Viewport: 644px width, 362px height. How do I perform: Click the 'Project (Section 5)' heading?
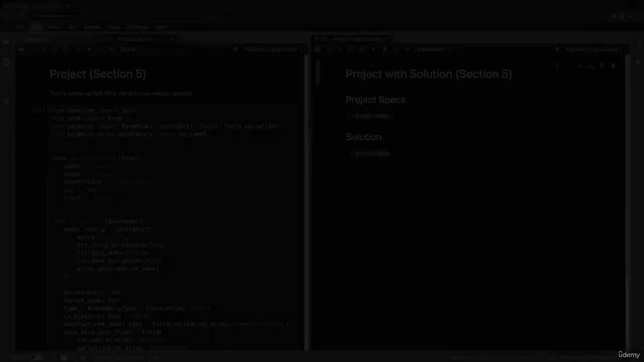click(x=98, y=74)
